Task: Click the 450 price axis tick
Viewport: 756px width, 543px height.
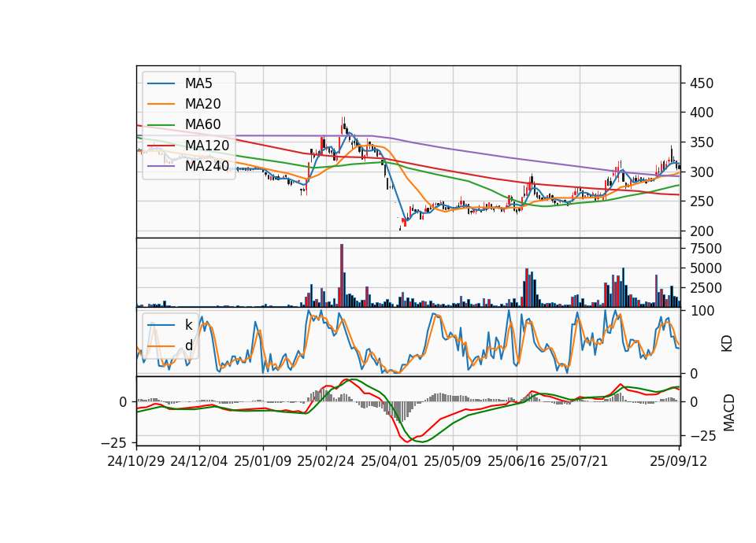Action: 702,83
